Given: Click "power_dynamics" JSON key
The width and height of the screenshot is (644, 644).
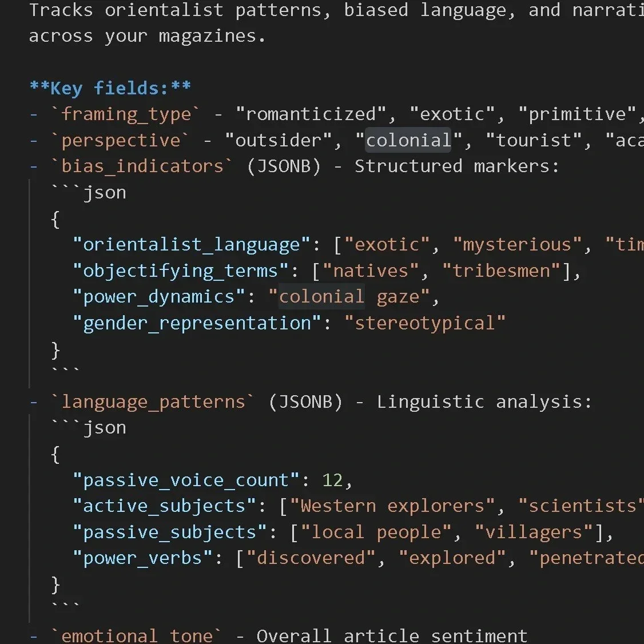Looking at the screenshot, I should pos(159,297).
